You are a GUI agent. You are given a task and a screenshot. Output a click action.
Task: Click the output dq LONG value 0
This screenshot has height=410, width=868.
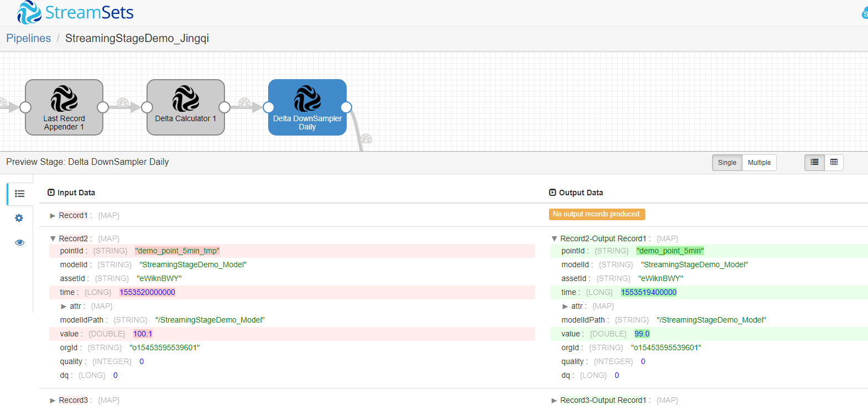[617, 375]
